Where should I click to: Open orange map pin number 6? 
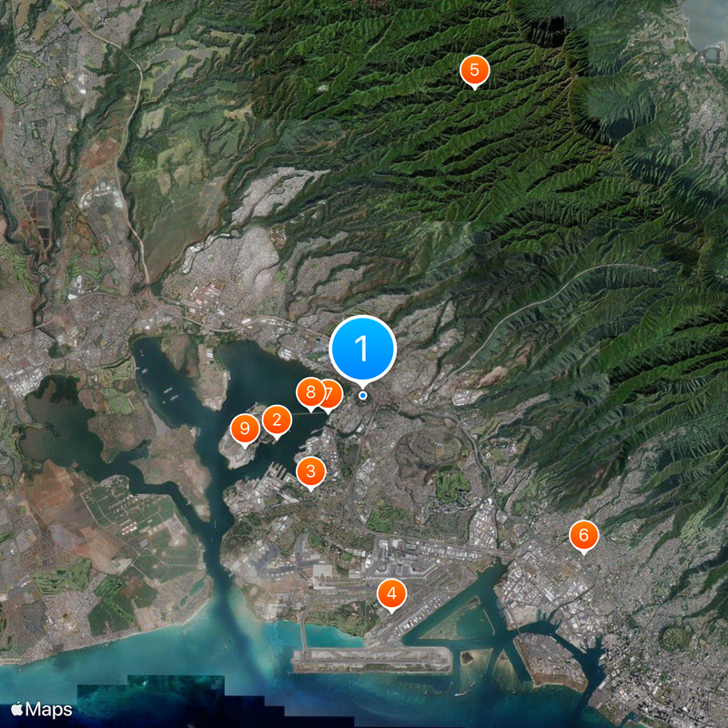coord(583,535)
